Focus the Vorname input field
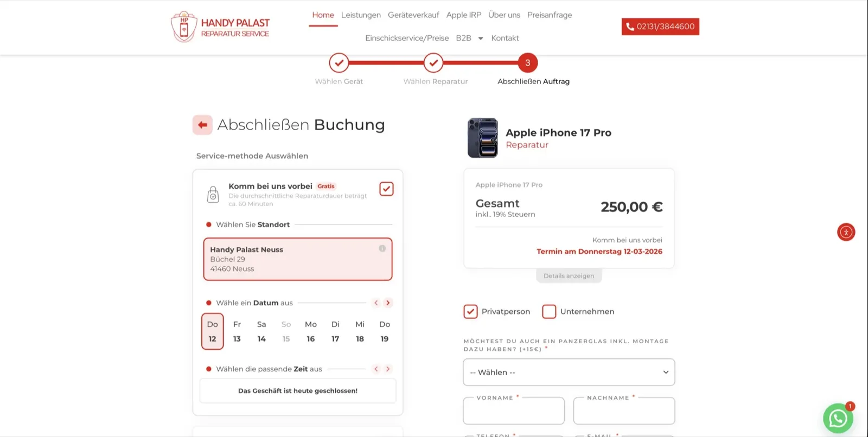The width and height of the screenshot is (868, 437). tap(514, 411)
